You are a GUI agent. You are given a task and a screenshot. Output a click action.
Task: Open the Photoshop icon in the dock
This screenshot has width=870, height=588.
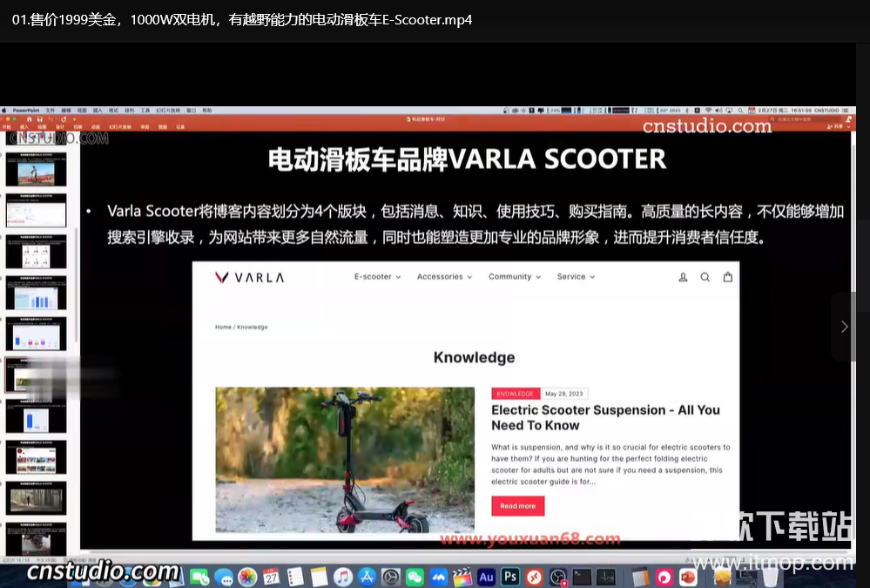(x=510, y=577)
